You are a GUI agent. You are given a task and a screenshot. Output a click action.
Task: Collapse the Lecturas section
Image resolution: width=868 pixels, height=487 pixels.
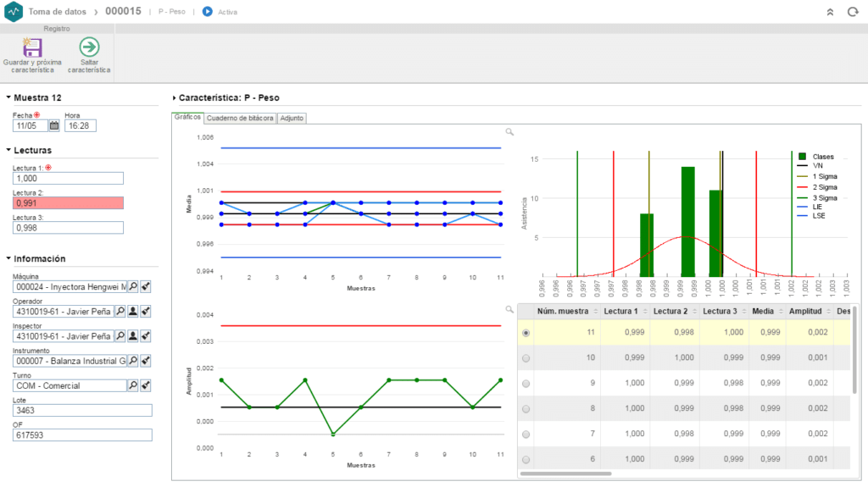click(x=8, y=150)
